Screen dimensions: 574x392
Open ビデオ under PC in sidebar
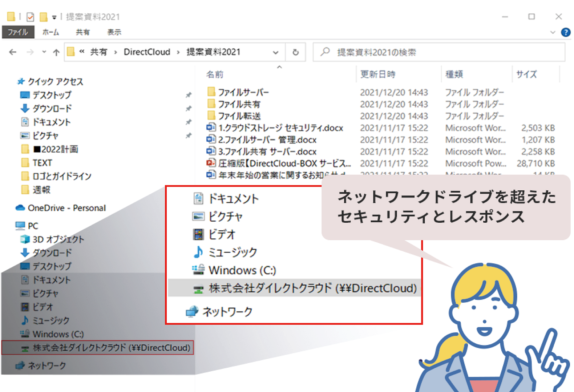point(43,307)
